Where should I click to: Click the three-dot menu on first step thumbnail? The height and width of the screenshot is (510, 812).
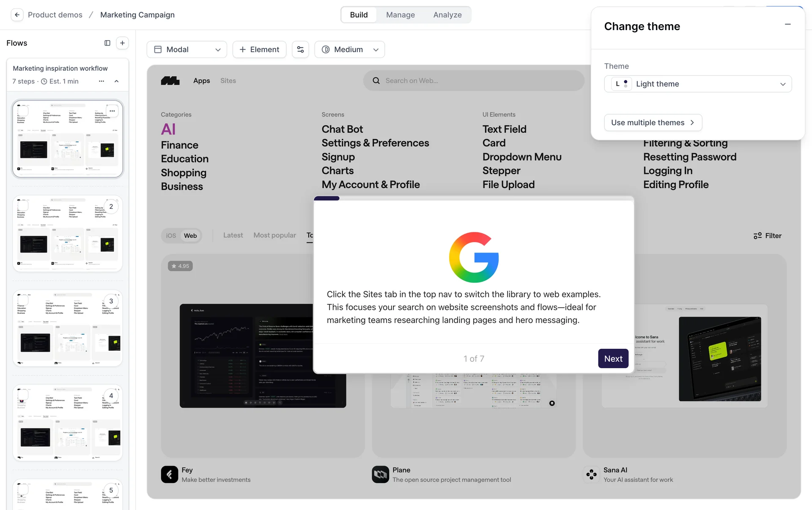click(112, 111)
